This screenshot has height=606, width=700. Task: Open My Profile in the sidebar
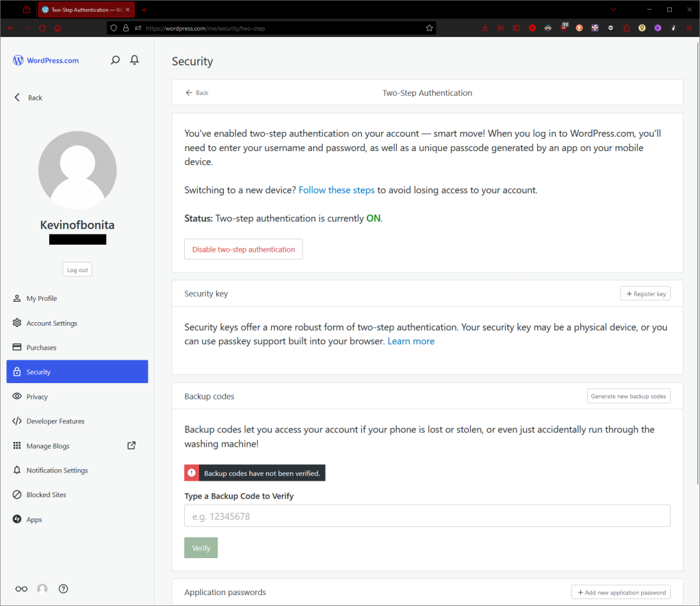tap(41, 299)
